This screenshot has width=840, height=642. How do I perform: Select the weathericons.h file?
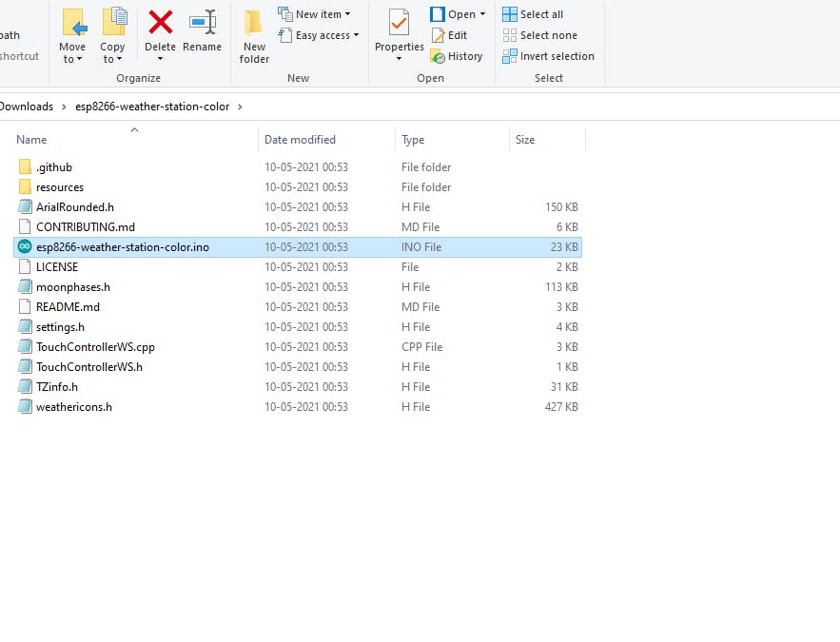click(x=298, y=407)
